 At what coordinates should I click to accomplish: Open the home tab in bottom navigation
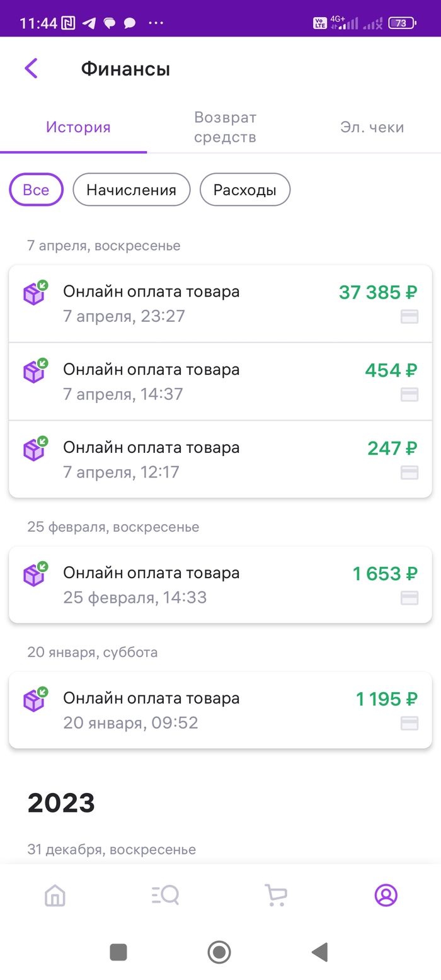coord(55,895)
